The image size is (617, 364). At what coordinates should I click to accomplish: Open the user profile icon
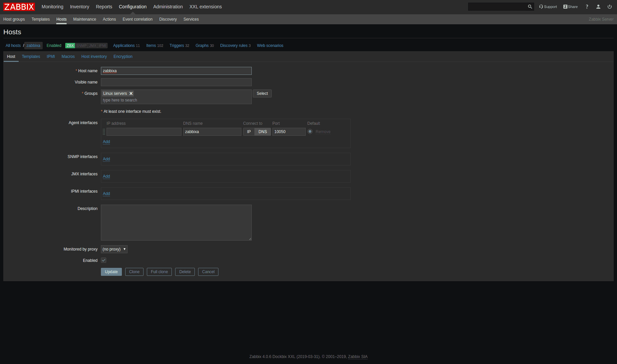(x=598, y=7)
